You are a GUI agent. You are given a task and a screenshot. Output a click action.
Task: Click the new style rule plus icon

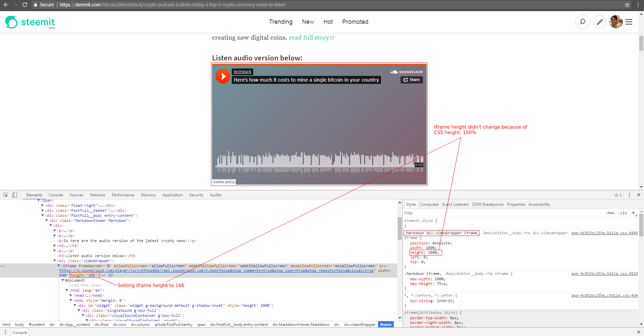click(633, 213)
